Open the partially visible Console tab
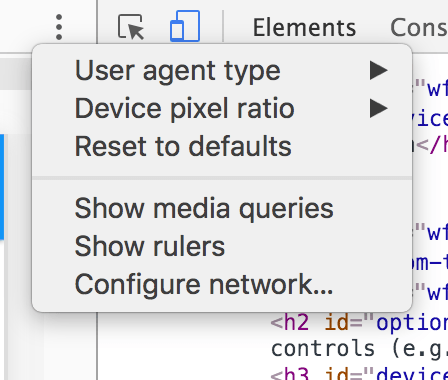The width and height of the screenshot is (448, 380). (x=419, y=27)
